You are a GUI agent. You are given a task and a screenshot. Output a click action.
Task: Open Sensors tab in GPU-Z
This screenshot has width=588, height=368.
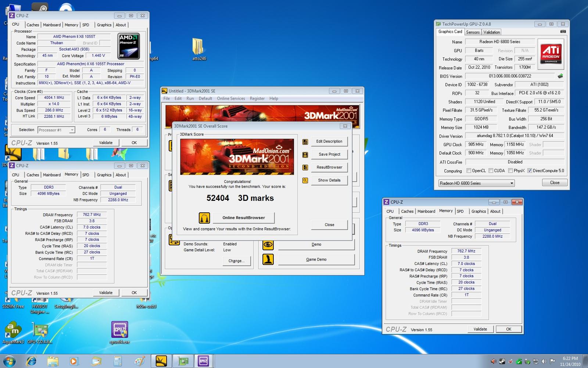coord(473,32)
